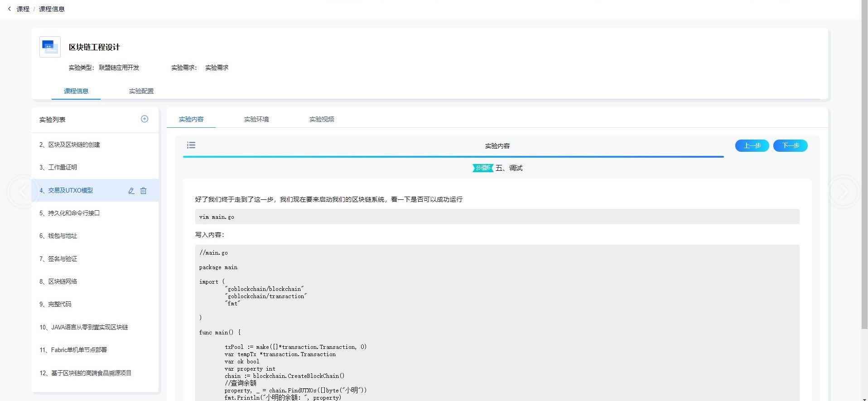Viewport: 868px width, 401px height.
Task: Select experiment 4、交易及UTXO模型
Action: pos(95,190)
